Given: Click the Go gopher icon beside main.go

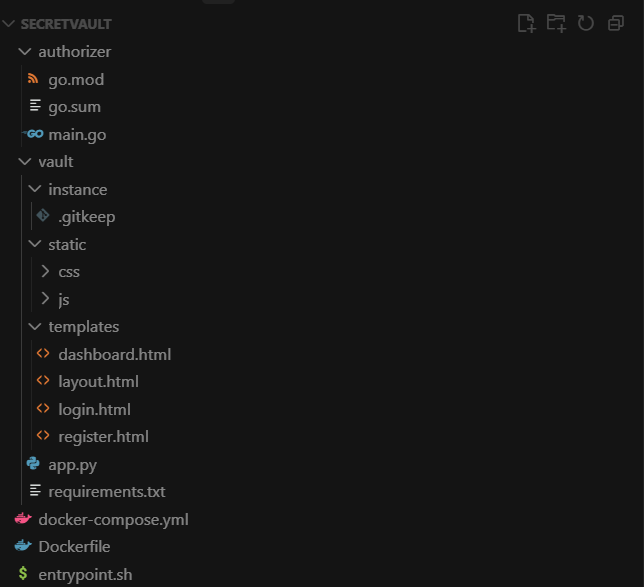Looking at the screenshot, I should click(x=34, y=134).
